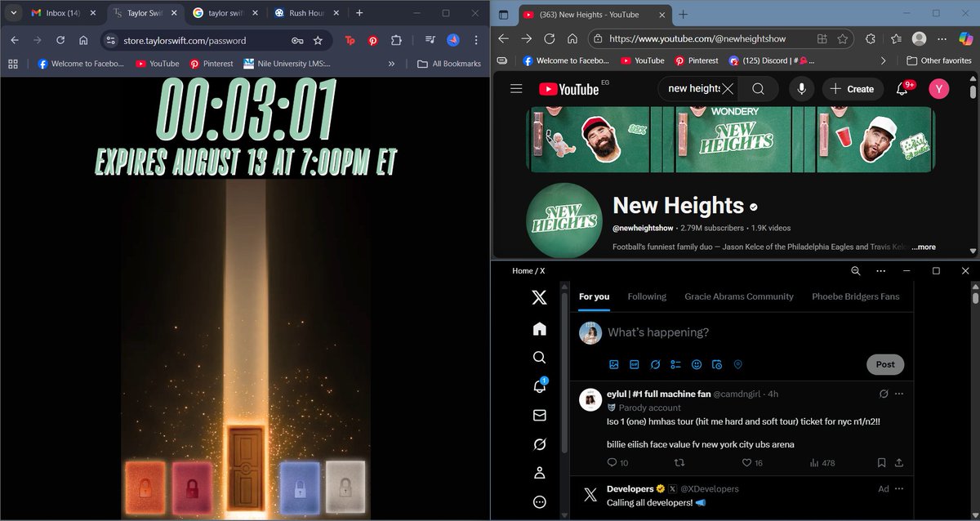This screenshot has height=521, width=980.
Task: Open site information icon in Chrome address bar
Action: pos(112,40)
